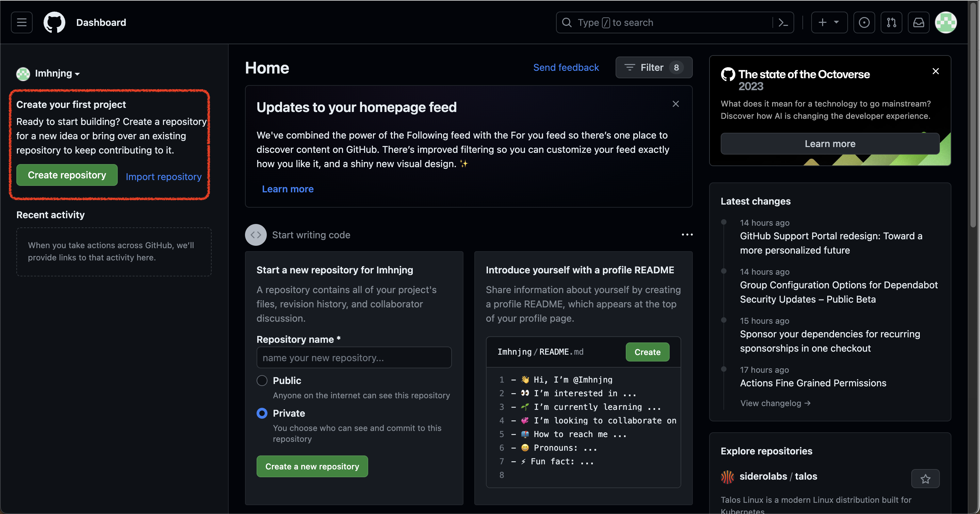The height and width of the screenshot is (514, 980).
Task: Open the Issues icon in header
Action: [x=864, y=22]
